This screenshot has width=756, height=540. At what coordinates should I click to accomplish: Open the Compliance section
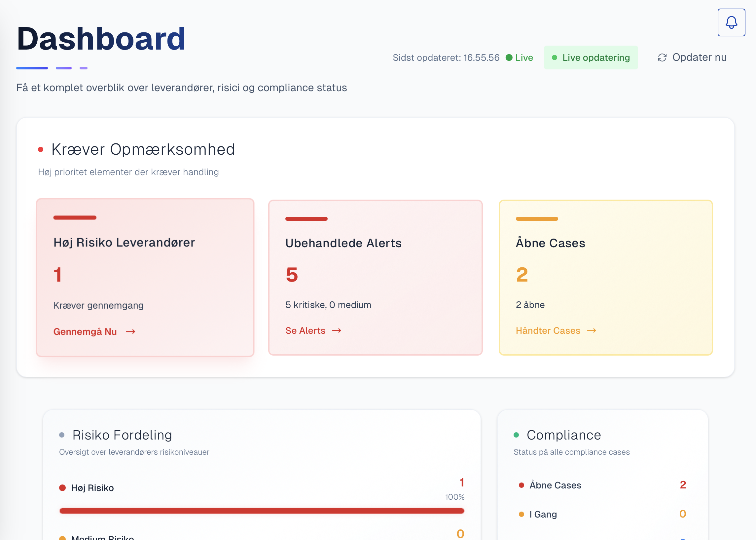pyautogui.click(x=564, y=435)
